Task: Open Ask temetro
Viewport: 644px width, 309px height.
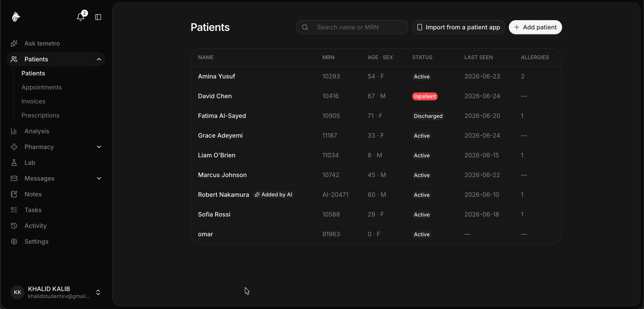Action: pos(56,44)
